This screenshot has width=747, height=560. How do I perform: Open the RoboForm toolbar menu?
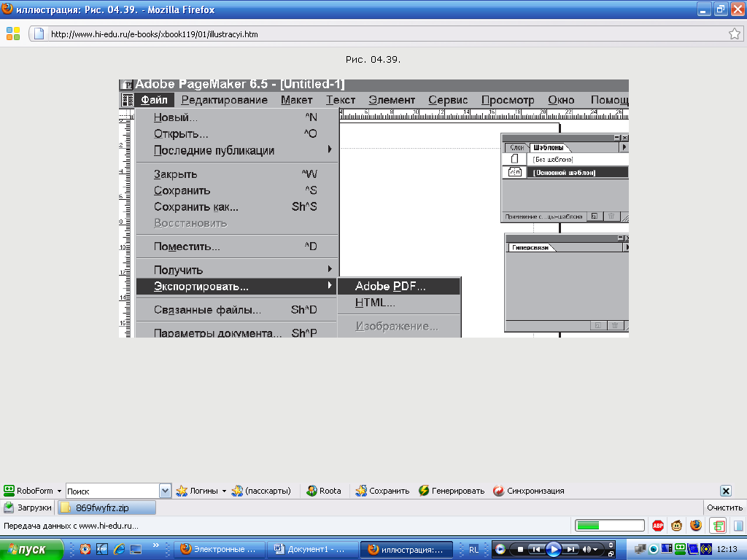(x=32, y=491)
